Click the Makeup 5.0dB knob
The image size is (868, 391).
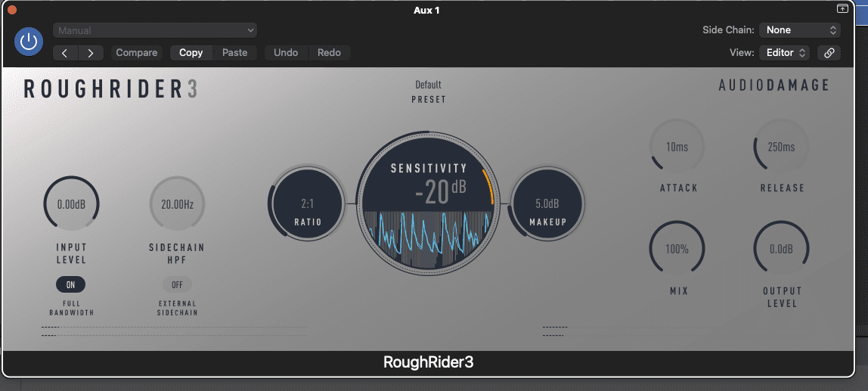point(547,203)
